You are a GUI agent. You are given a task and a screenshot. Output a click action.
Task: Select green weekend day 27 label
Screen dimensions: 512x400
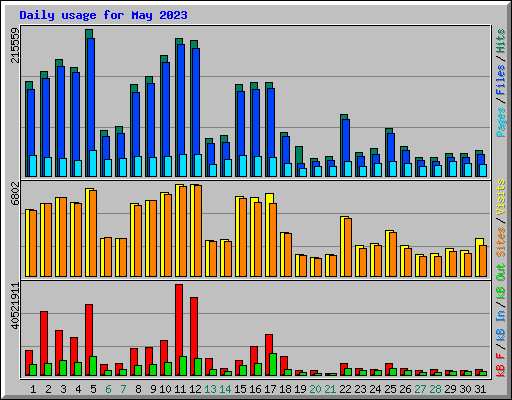point(420,389)
